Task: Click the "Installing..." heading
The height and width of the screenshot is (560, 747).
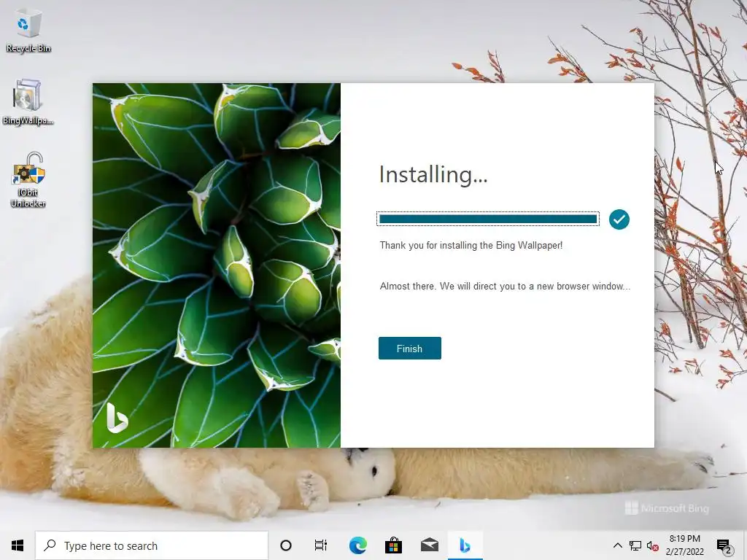Action: pos(433,174)
